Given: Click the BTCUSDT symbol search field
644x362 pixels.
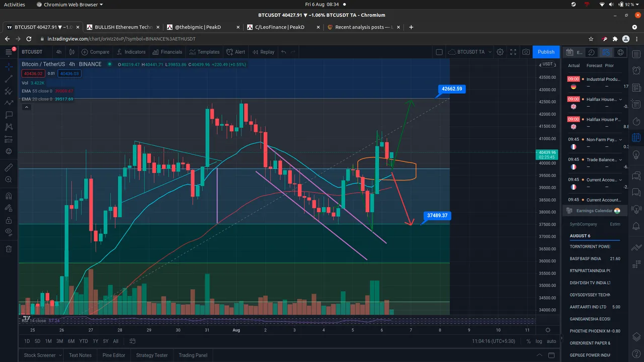Looking at the screenshot, I should point(32,52).
